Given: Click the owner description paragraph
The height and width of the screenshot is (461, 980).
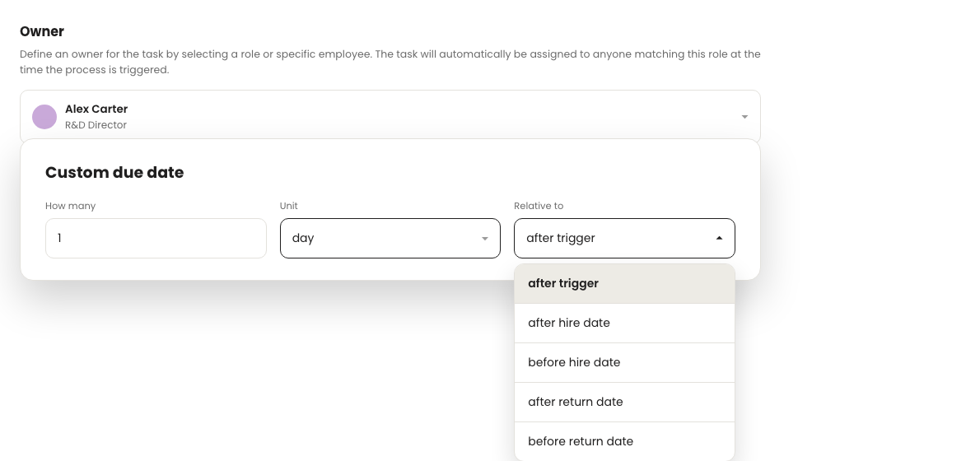Looking at the screenshot, I should click(390, 62).
